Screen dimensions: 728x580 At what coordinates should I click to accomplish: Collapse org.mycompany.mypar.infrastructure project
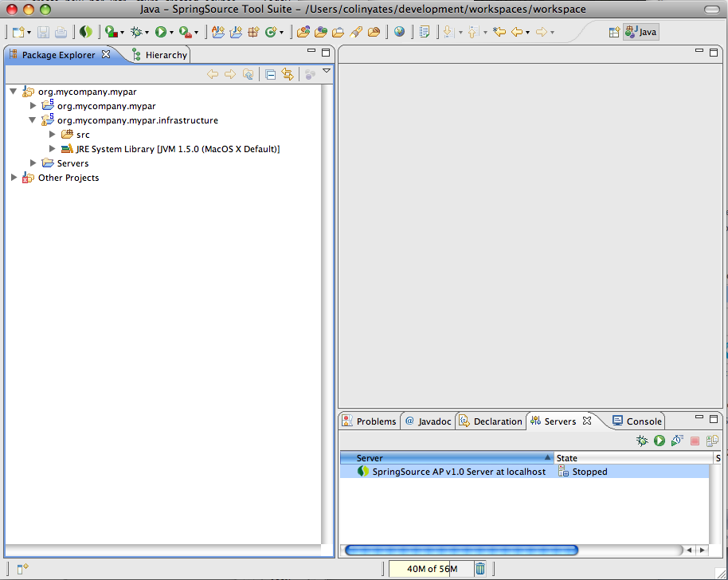point(33,120)
